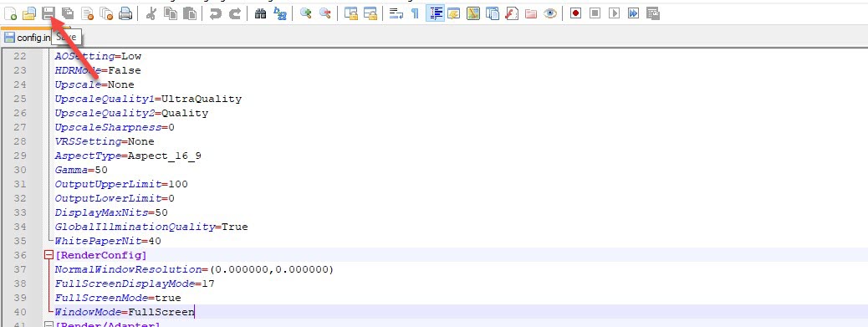This screenshot has width=868, height=327.
Task: Toggle show all characters pilcrow icon
Action: (415, 14)
